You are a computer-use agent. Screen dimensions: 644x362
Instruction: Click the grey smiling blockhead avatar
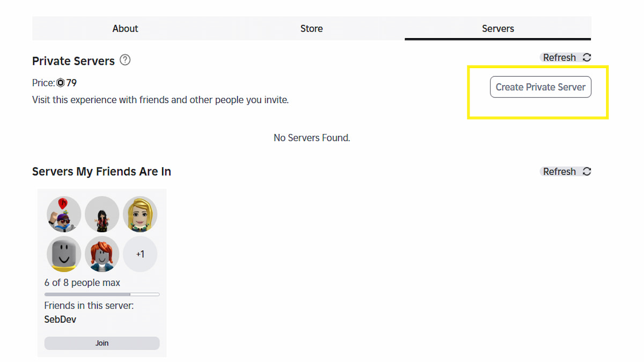click(64, 254)
